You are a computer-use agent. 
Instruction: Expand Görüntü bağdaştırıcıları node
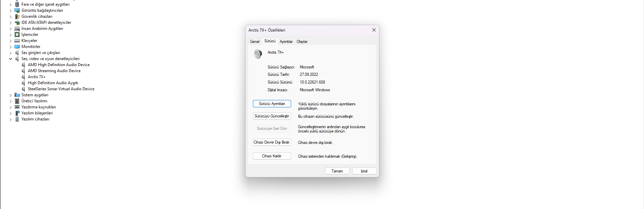point(10,11)
